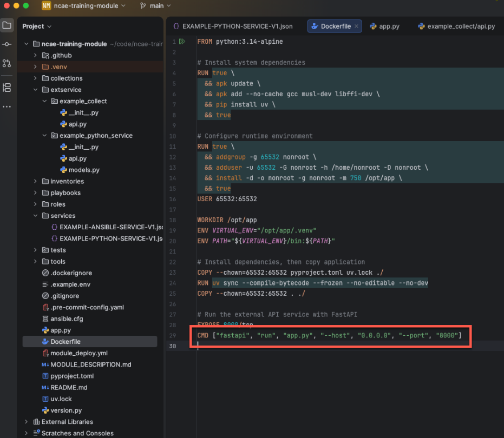Screen dimensions: 504x438
Task: Click gutter line number 24
Action: (x=173, y=283)
